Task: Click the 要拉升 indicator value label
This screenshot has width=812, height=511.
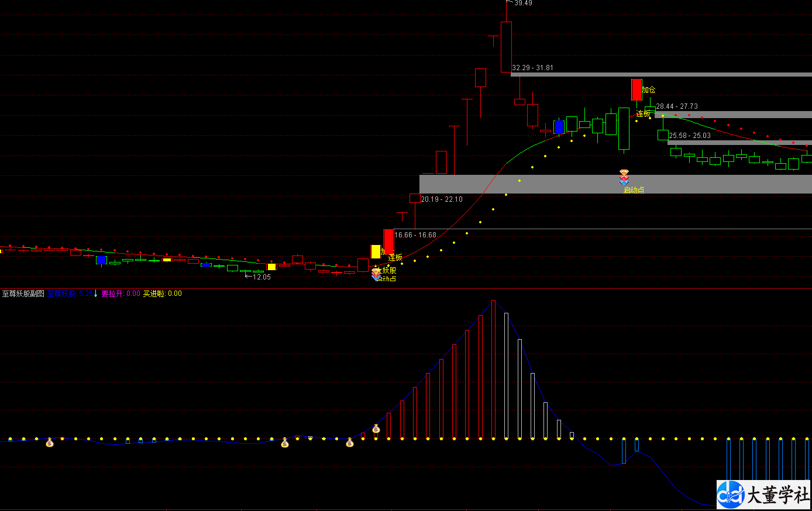Action: click(121, 294)
